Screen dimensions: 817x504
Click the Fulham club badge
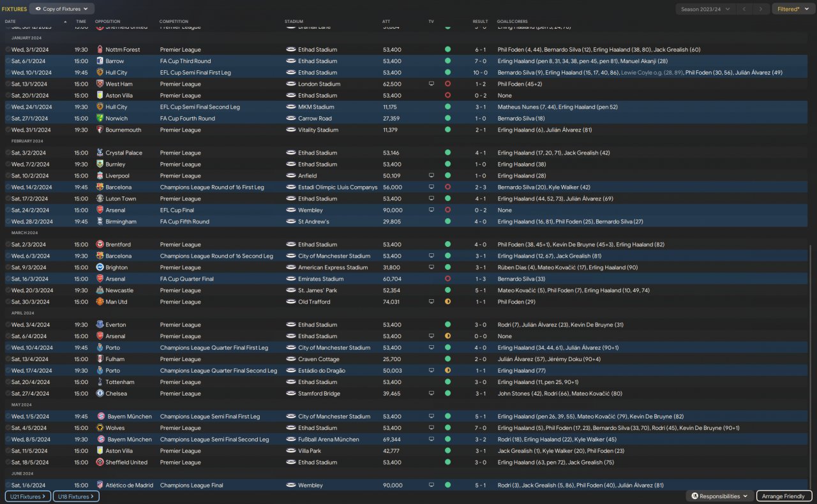[x=100, y=359]
